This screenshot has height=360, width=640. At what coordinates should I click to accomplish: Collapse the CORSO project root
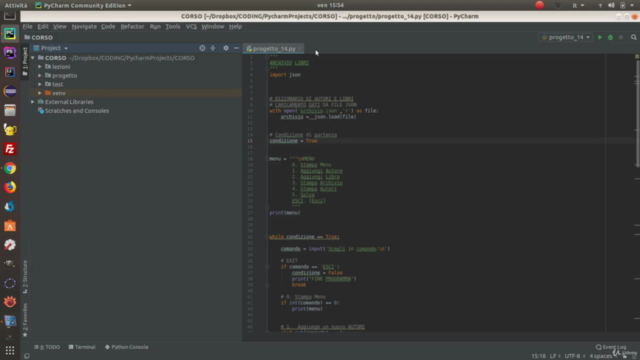(33, 58)
